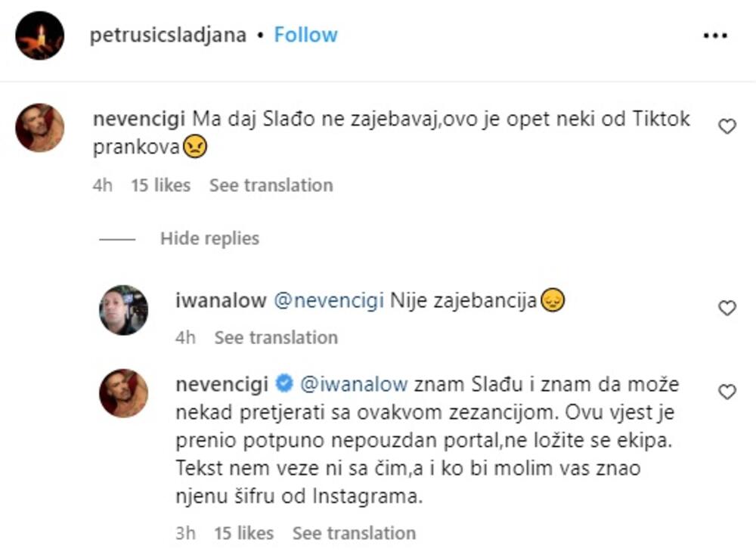Image resolution: width=756 pixels, height=552 pixels.
Task: Click nevencigi's avatar on the reply
Action: pyautogui.click(x=124, y=393)
